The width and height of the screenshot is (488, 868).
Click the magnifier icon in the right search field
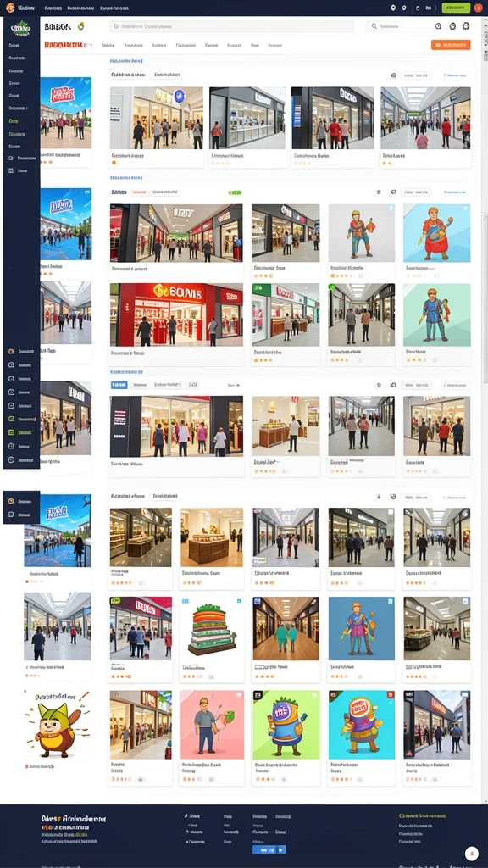[374, 26]
